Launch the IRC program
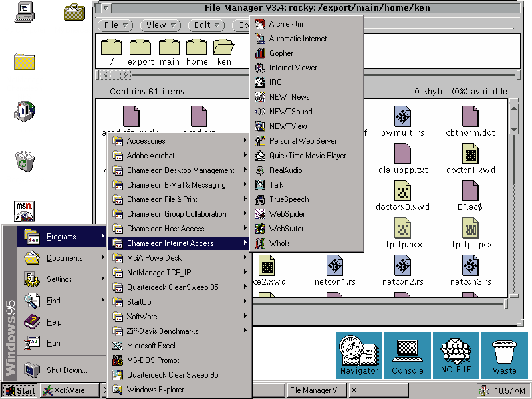 click(307, 82)
